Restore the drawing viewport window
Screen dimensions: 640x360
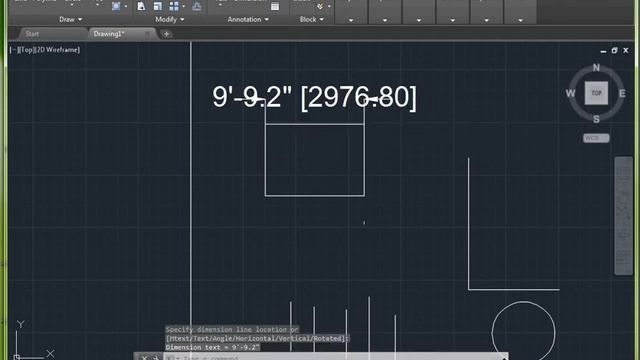[x=614, y=51]
